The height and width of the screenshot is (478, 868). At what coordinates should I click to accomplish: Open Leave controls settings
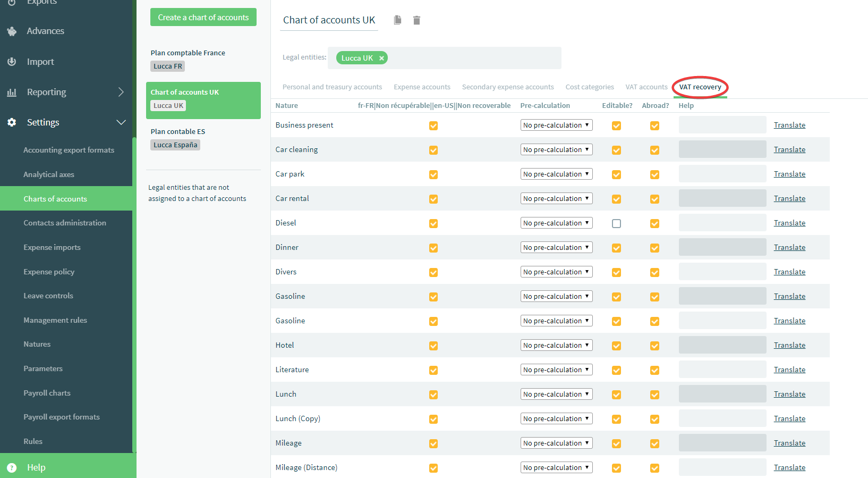coord(48,296)
